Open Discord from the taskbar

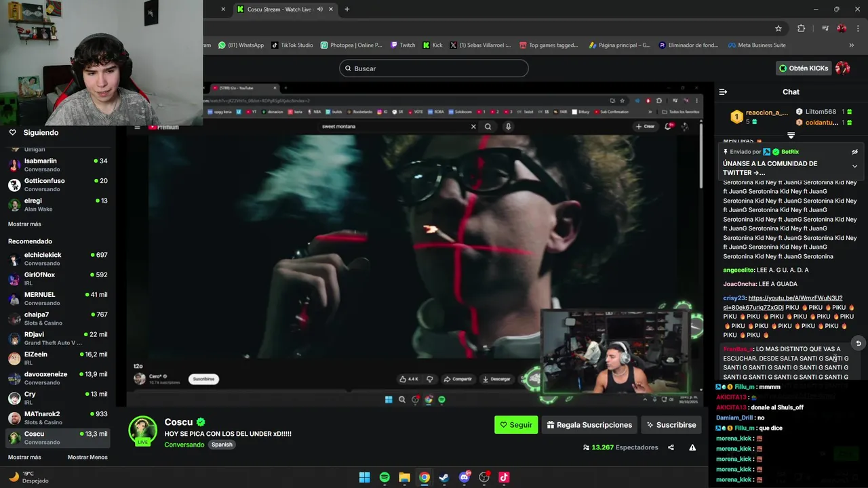click(465, 477)
